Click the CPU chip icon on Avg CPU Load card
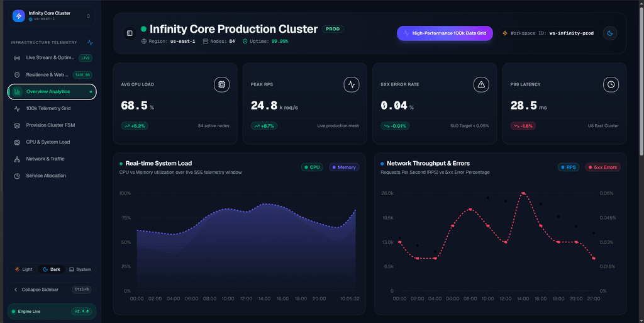This screenshot has width=644, height=323. coord(222,84)
